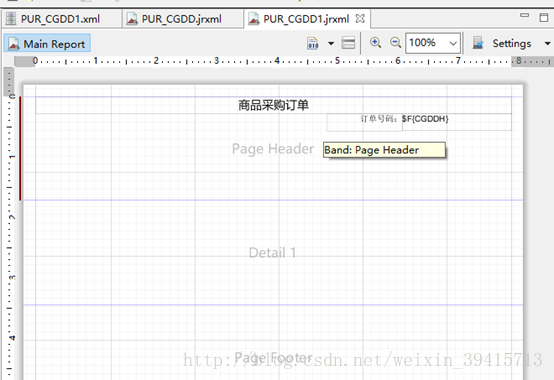
Task: Click the Detail 1 band
Action: (273, 253)
